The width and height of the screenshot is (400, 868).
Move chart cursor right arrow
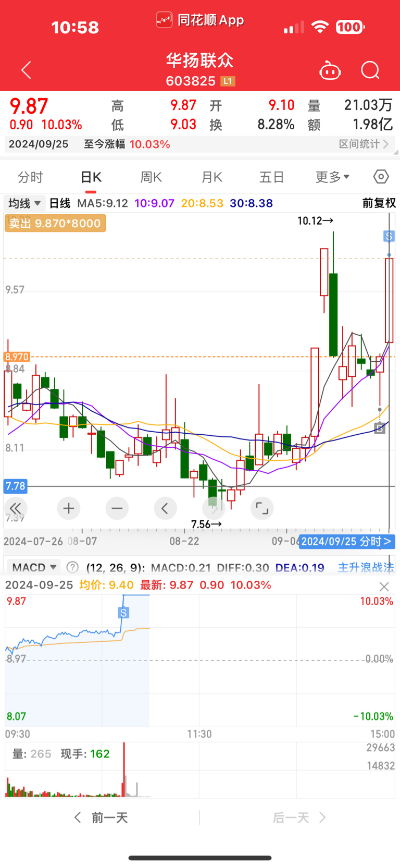click(214, 508)
